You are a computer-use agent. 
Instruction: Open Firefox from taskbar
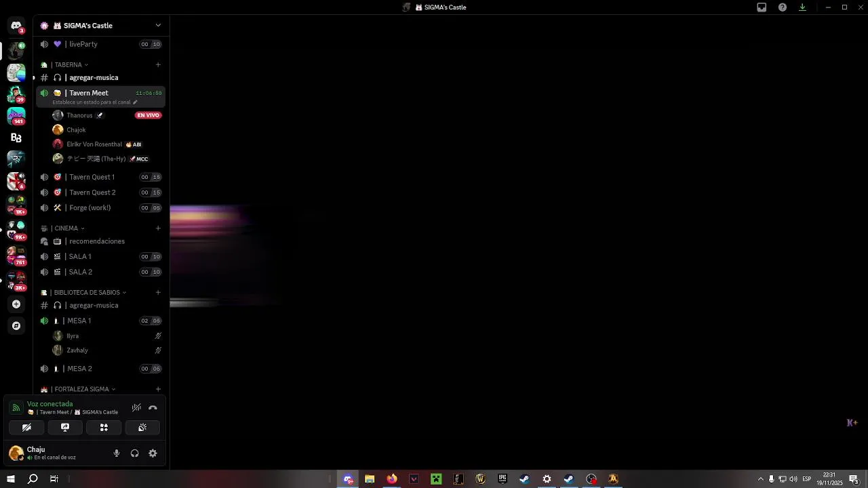click(392, 479)
